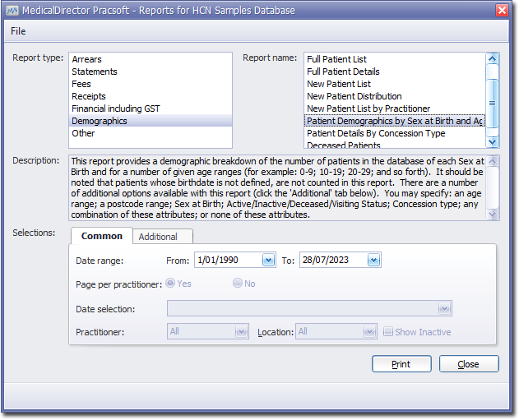Choose New Patient List by Practitioner report

[x=395, y=108]
